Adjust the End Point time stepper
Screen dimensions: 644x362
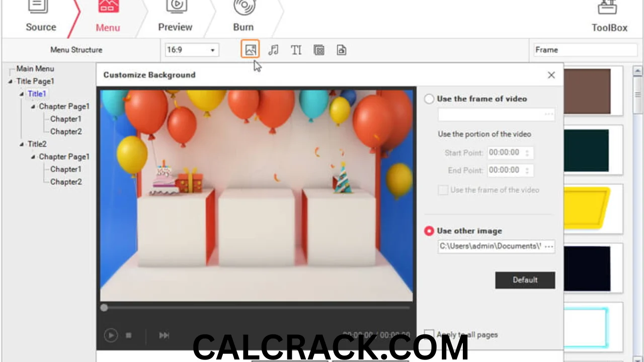point(527,170)
